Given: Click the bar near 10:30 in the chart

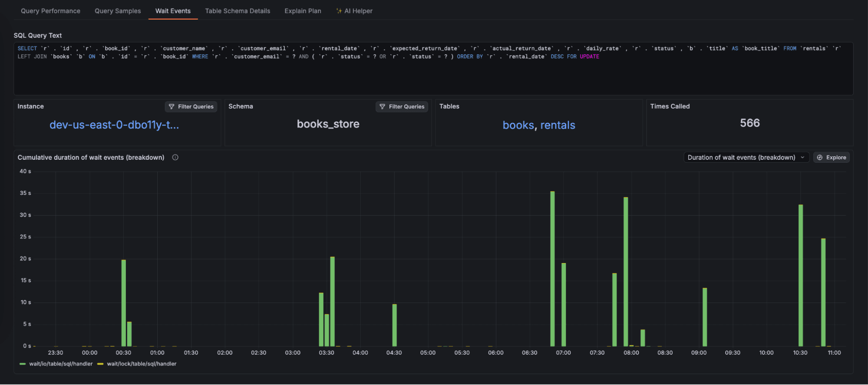Looking at the screenshot, I should [801, 275].
